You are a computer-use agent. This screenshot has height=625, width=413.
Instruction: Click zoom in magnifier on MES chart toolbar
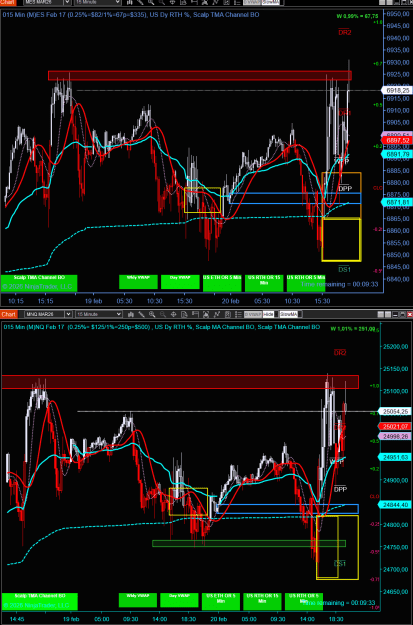(x=151, y=2)
